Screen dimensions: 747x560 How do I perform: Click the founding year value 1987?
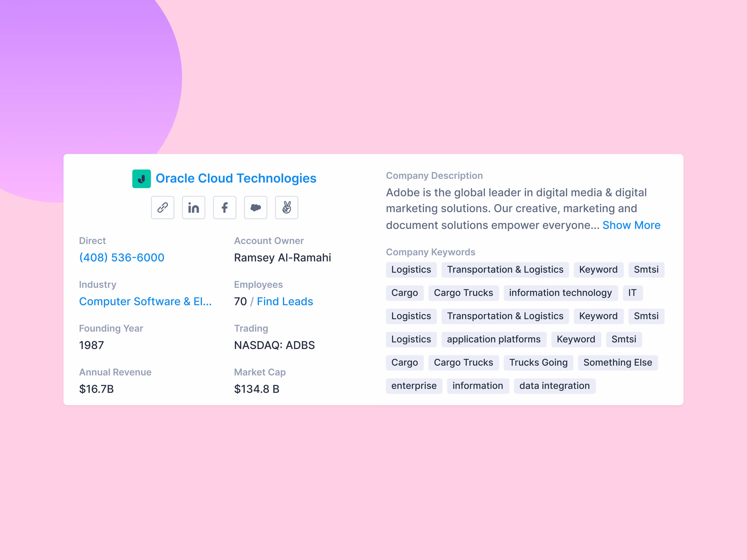tap(92, 345)
